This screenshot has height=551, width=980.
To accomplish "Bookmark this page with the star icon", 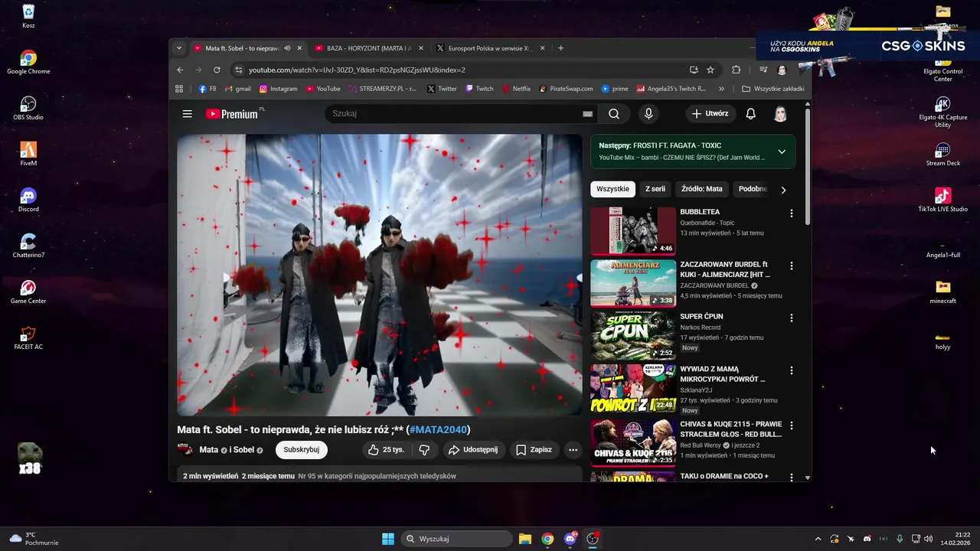I will click(x=710, y=70).
